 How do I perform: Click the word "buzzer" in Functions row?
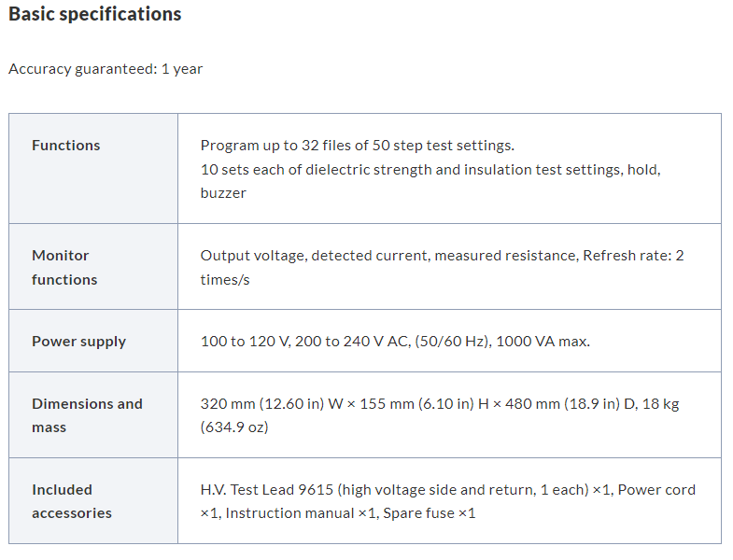[x=223, y=193]
